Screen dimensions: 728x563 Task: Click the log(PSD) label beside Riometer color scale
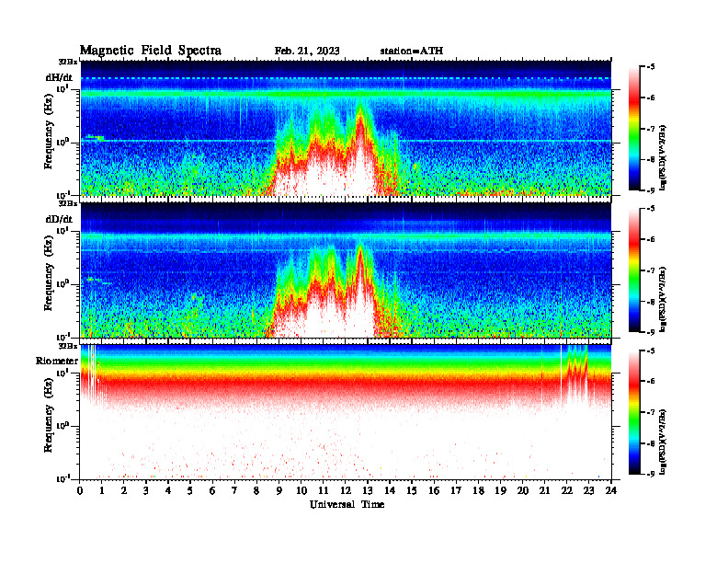pyautogui.click(x=663, y=441)
